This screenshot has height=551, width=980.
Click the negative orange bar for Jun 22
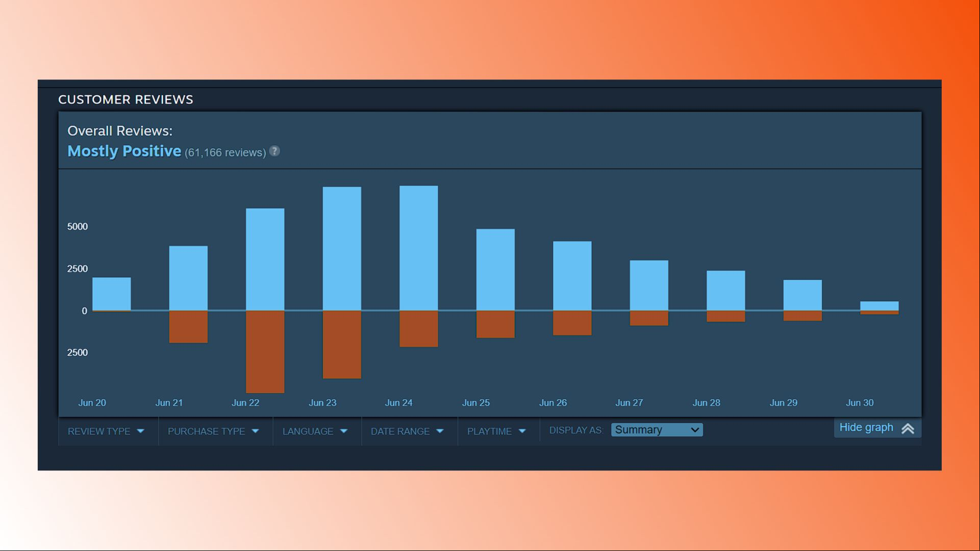pyautogui.click(x=265, y=352)
